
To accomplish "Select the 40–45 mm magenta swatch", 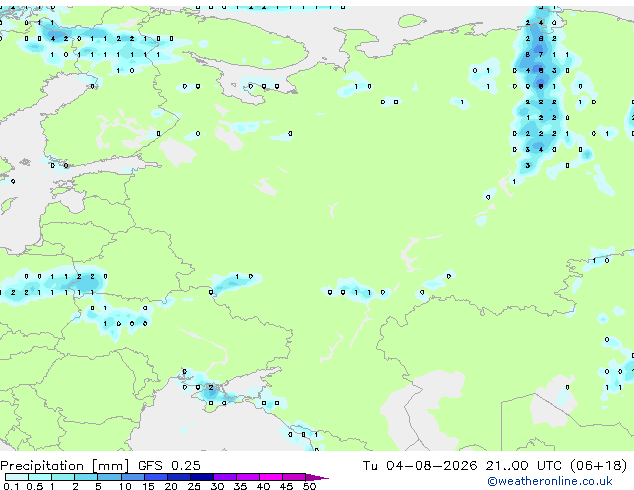I will click(x=271, y=477).
